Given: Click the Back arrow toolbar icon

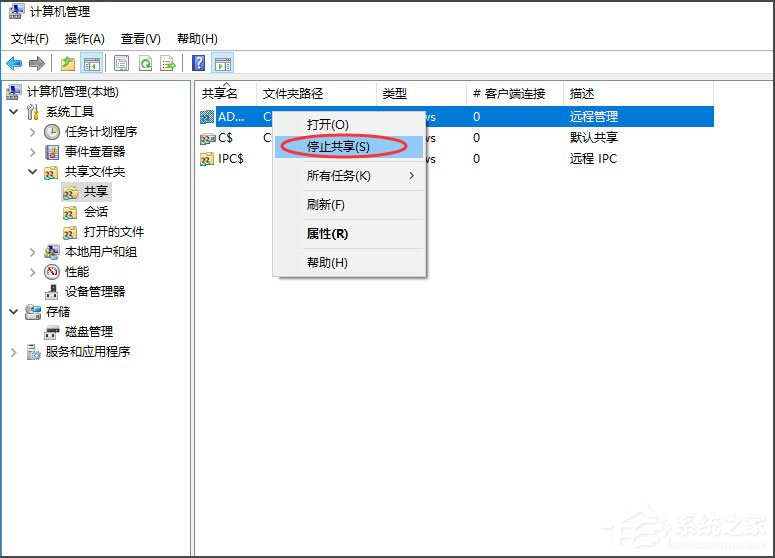Looking at the screenshot, I should [14, 63].
